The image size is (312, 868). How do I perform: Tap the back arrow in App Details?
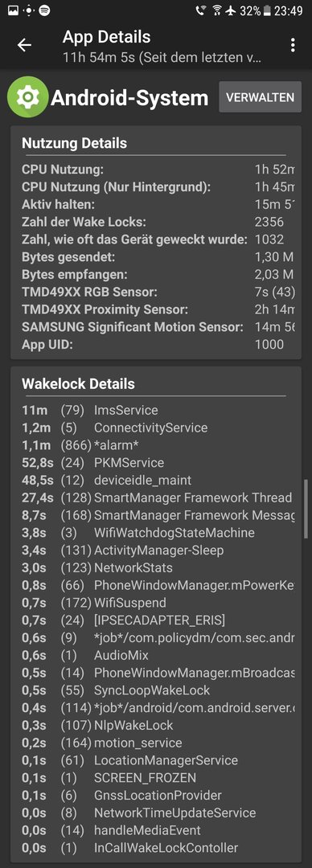(24, 45)
